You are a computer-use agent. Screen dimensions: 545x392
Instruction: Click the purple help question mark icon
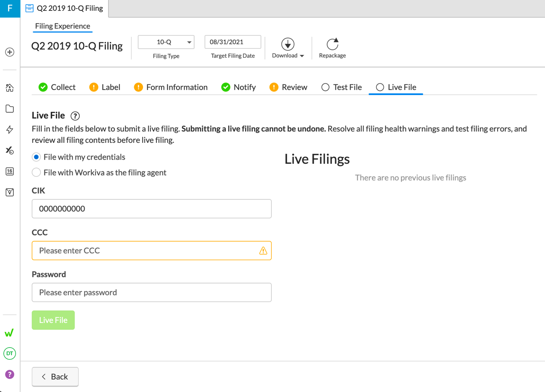click(x=10, y=374)
